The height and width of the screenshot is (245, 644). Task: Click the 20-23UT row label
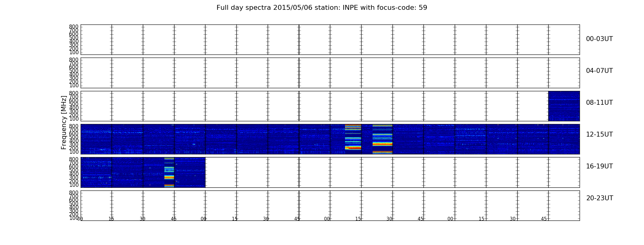click(x=600, y=198)
